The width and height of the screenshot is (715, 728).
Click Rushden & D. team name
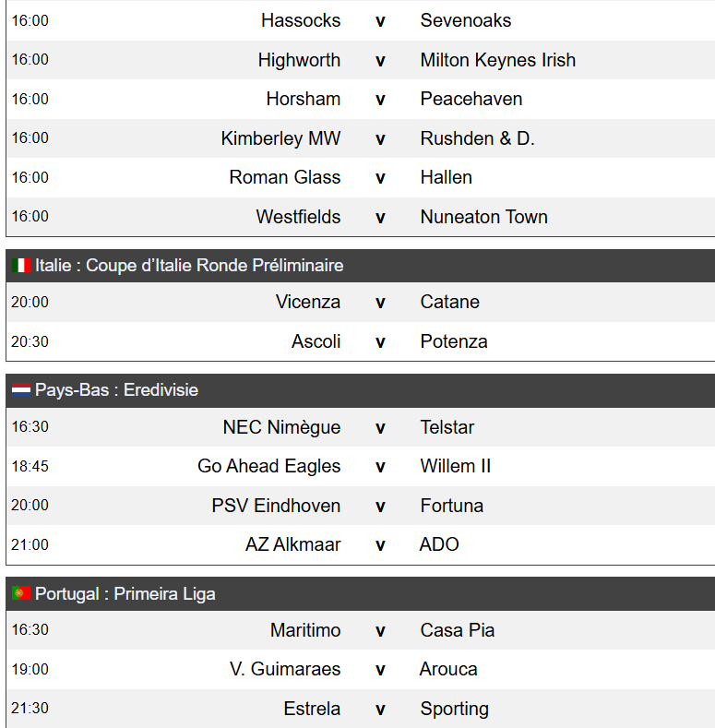pos(477,138)
